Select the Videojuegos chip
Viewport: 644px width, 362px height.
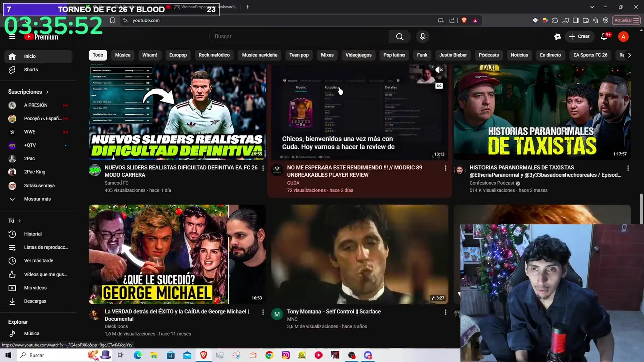tap(358, 55)
